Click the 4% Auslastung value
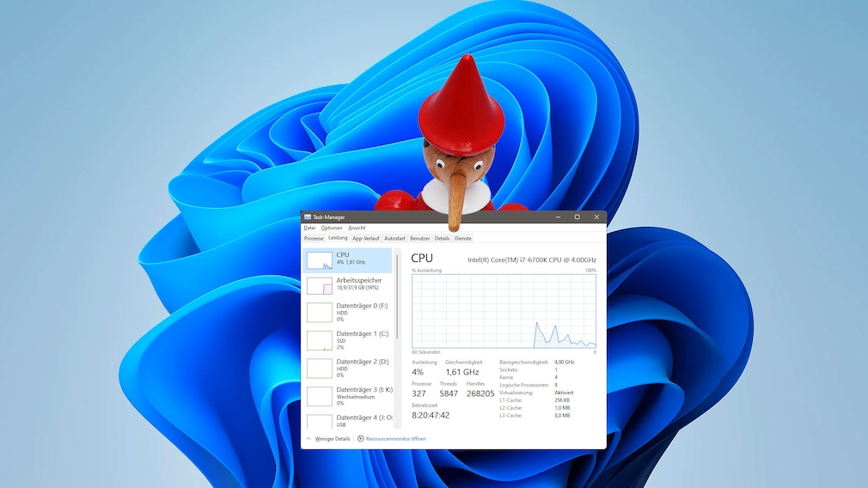Screen dimensions: 868x488 point(418,372)
